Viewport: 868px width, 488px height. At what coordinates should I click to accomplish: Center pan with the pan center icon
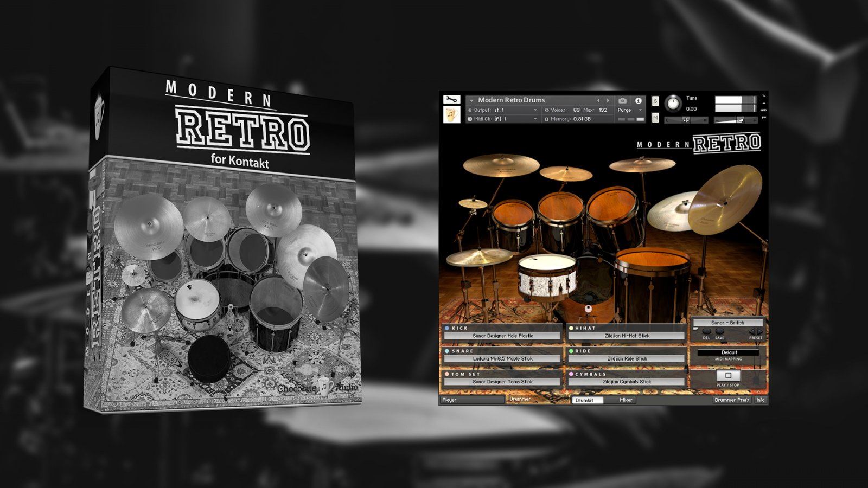point(686,120)
